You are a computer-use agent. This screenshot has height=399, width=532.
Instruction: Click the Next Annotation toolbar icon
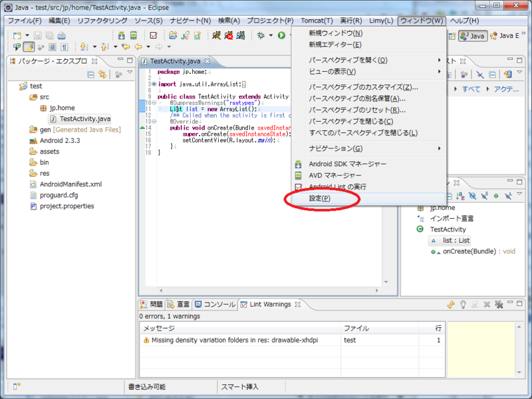(84, 47)
